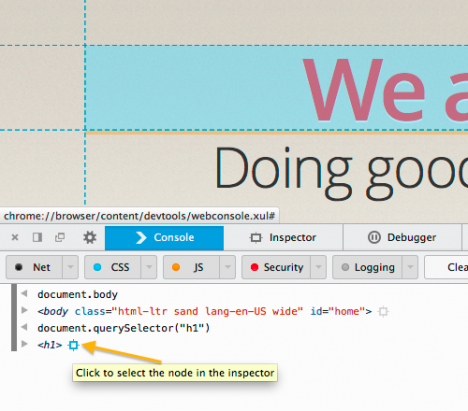Click the grey inspector icon after body tag
468x411 pixels.
[x=383, y=312]
